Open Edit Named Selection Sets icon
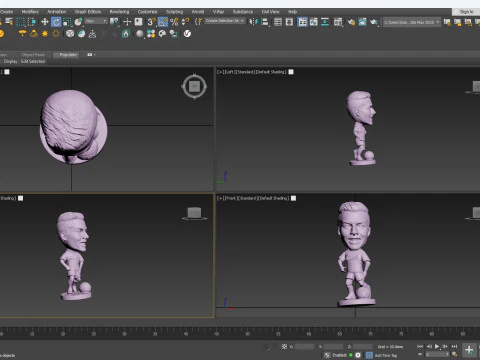Viewport: 480px width, 360px height. tap(199, 22)
